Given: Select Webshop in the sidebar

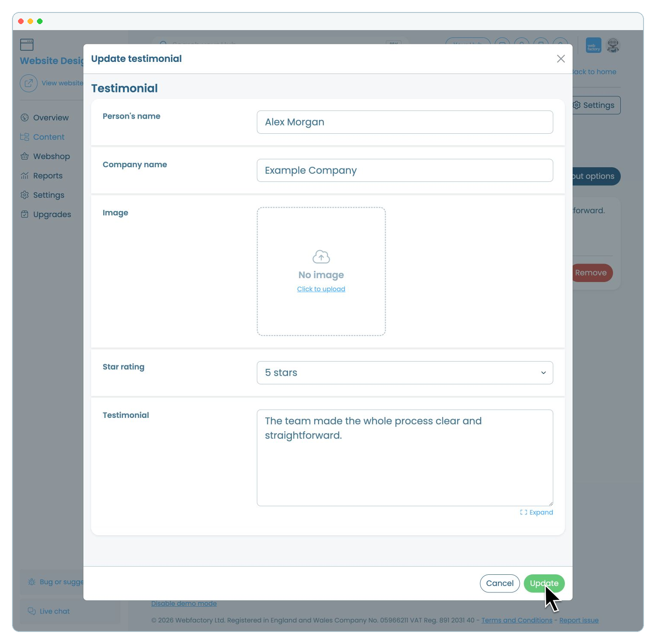Looking at the screenshot, I should (x=45, y=156).
